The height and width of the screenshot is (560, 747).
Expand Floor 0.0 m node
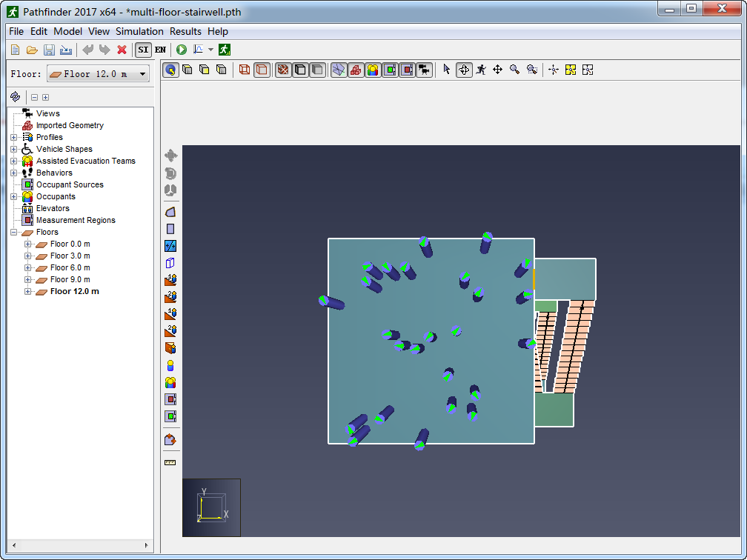(x=27, y=244)
